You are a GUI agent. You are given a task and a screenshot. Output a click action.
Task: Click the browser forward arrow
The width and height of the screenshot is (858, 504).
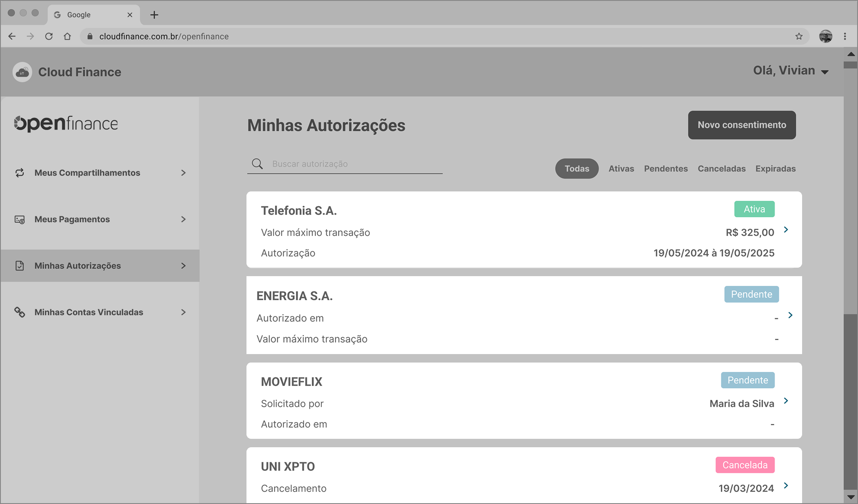coord(30,36)
